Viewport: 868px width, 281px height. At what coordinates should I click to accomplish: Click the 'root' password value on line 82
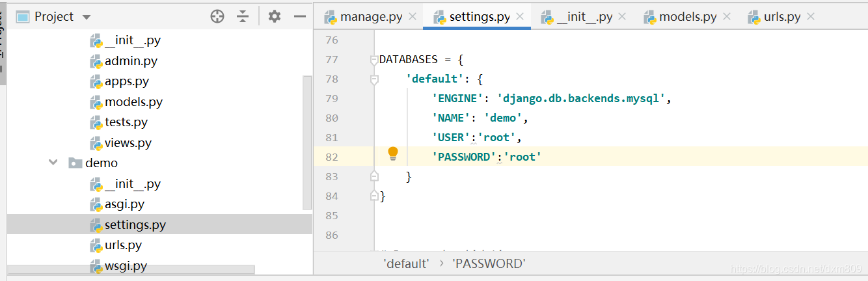pos(522,157)
